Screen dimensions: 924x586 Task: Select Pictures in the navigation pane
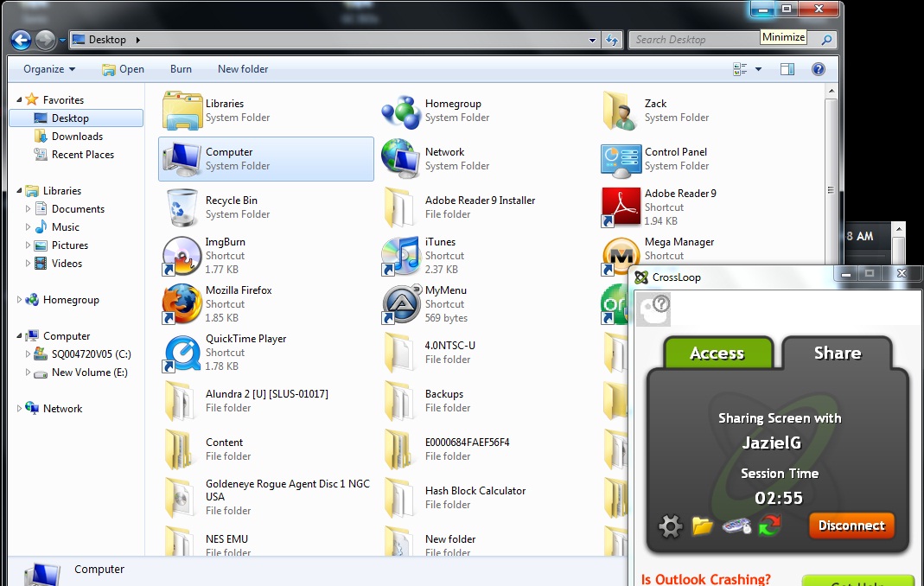[x=61, y=245]
